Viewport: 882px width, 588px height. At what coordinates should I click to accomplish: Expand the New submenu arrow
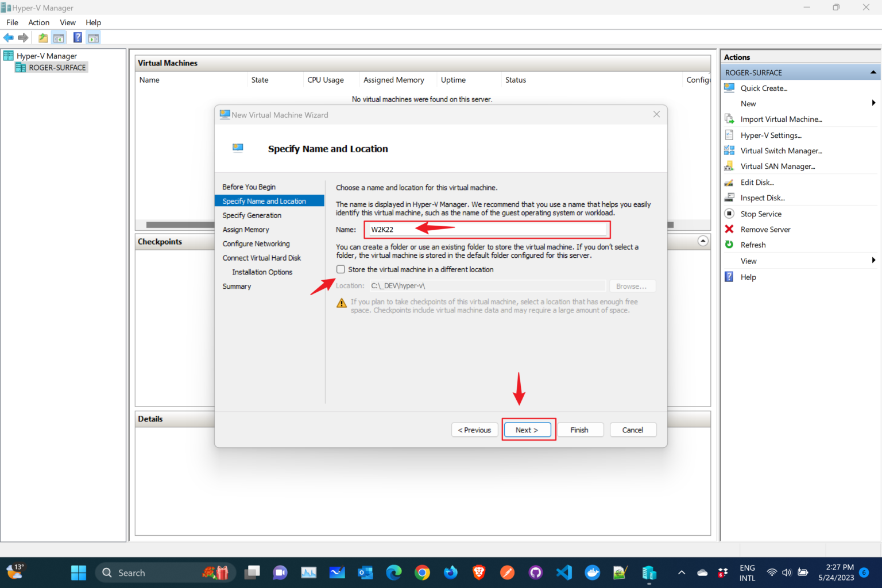pyautogui.click(x=875, y=103)
